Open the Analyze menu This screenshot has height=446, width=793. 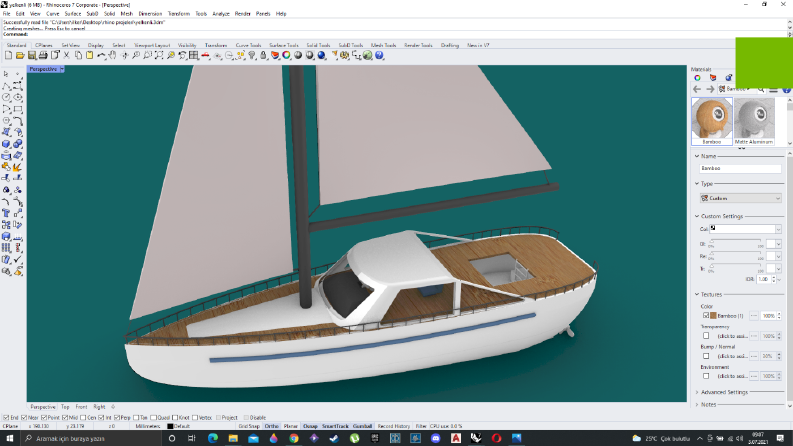(221, 14)
